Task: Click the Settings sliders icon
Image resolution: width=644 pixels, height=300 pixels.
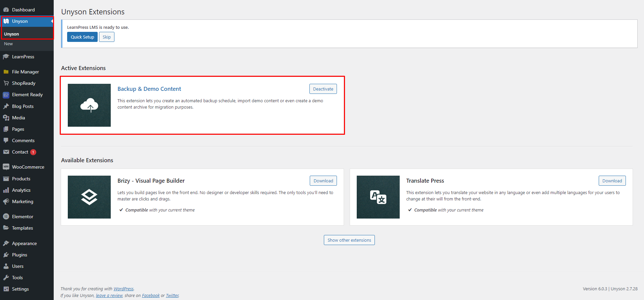Action: (6, 289)
